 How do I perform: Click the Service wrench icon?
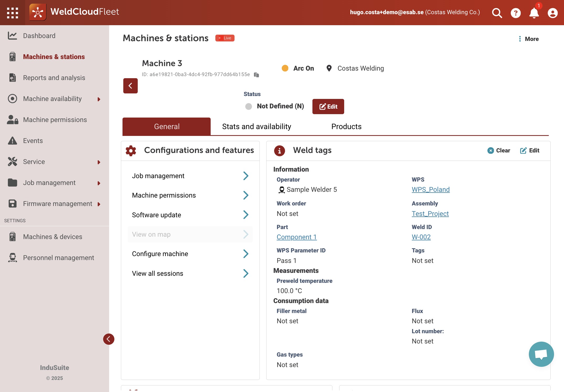coord(12,162)
